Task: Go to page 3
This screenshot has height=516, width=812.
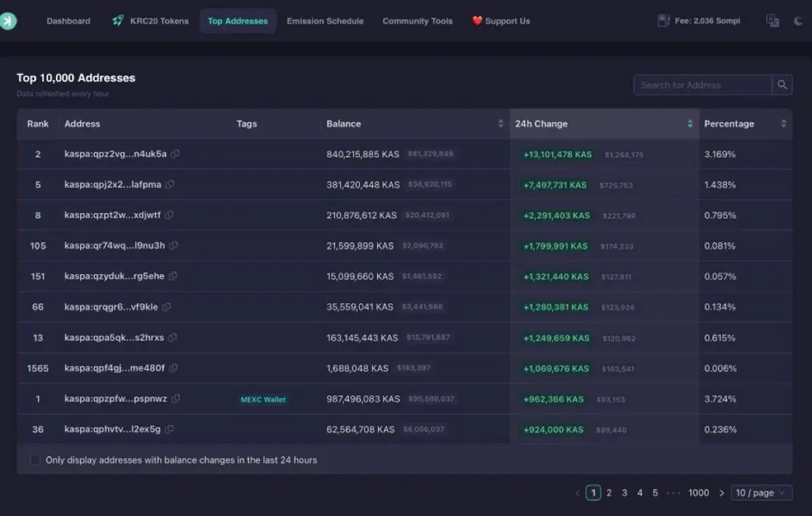Action: [625, 493]
